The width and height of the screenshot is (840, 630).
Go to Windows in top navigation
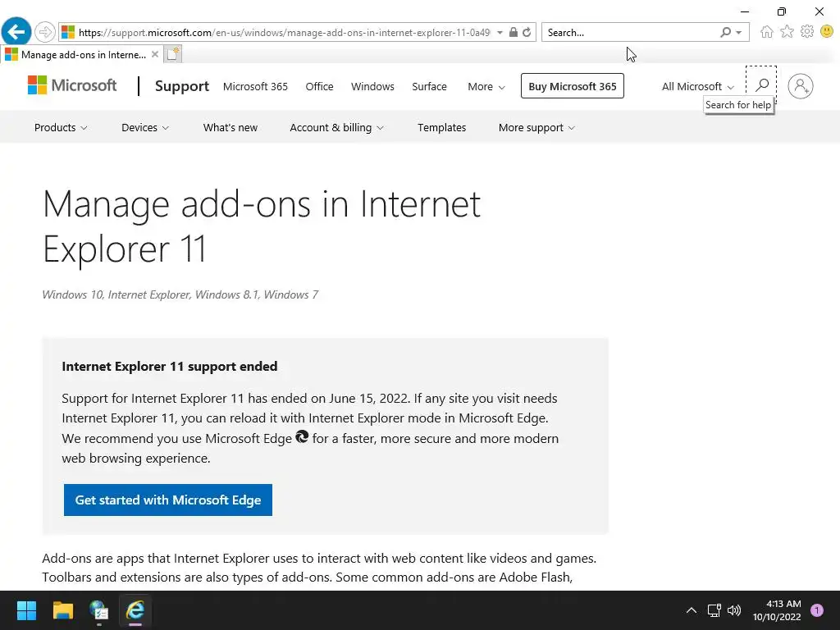point(372,86)
